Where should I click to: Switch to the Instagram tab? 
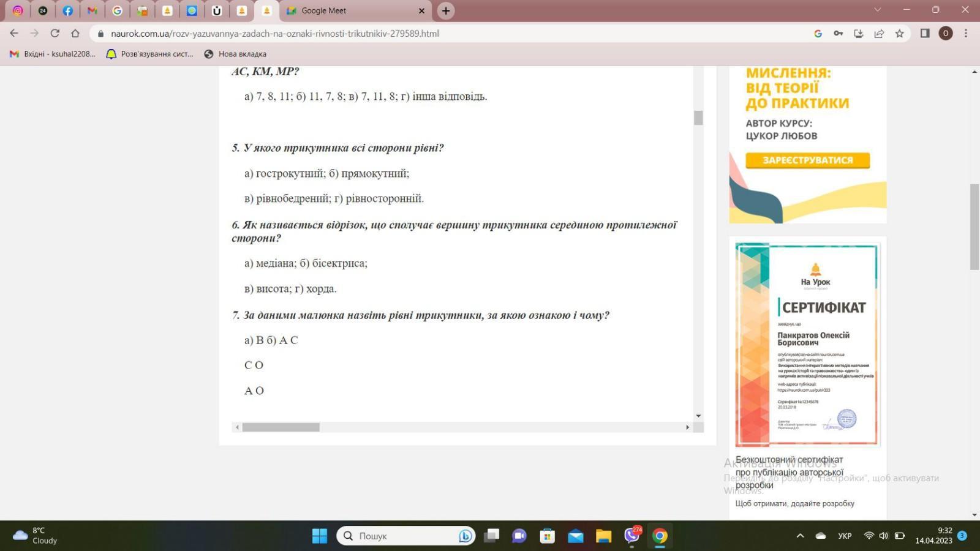point(18,10)
